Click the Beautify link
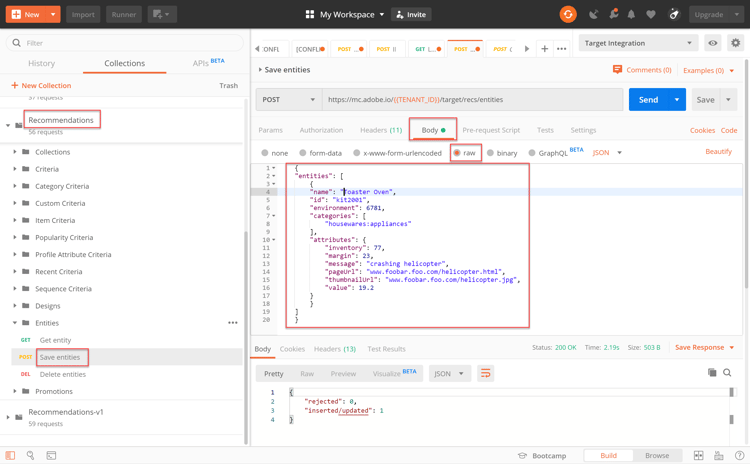 click(x=718, y=152)
